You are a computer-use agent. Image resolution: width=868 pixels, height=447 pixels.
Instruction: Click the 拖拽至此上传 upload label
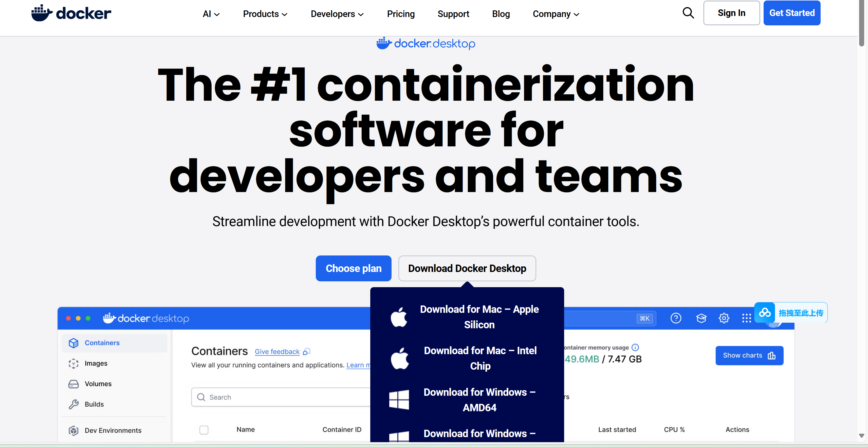tap(801, 313)
